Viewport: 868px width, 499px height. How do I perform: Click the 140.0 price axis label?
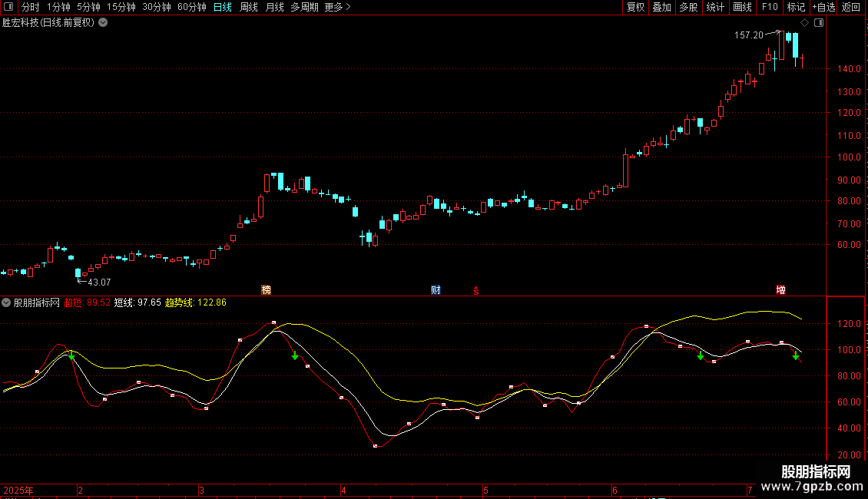(x=849, y=69)
